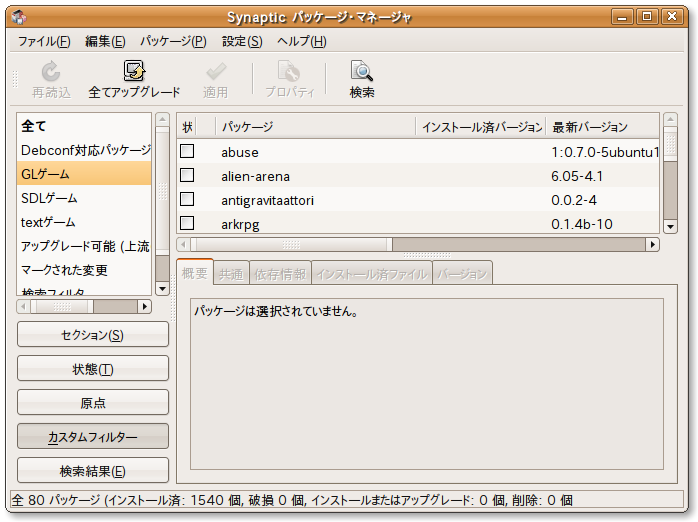698x522 pixels.
Task: Click filter list horizontal scroll right arrow
Action: (x=144, y=306)
